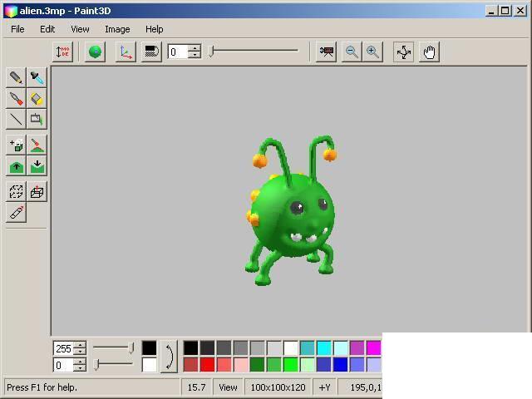Screen dimensions: 532x399
Task: Open the Help menu
Action: coord(155,29)
